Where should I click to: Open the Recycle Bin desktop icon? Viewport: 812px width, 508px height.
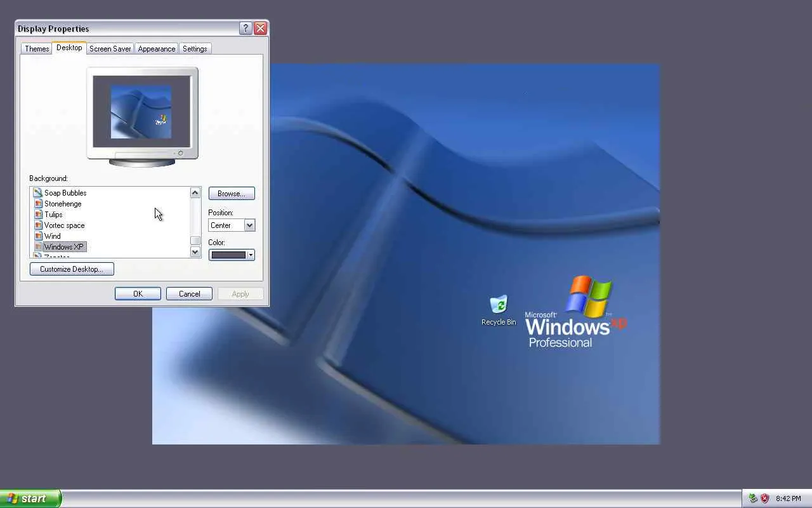pyautogui.click(x=499, y=311)
